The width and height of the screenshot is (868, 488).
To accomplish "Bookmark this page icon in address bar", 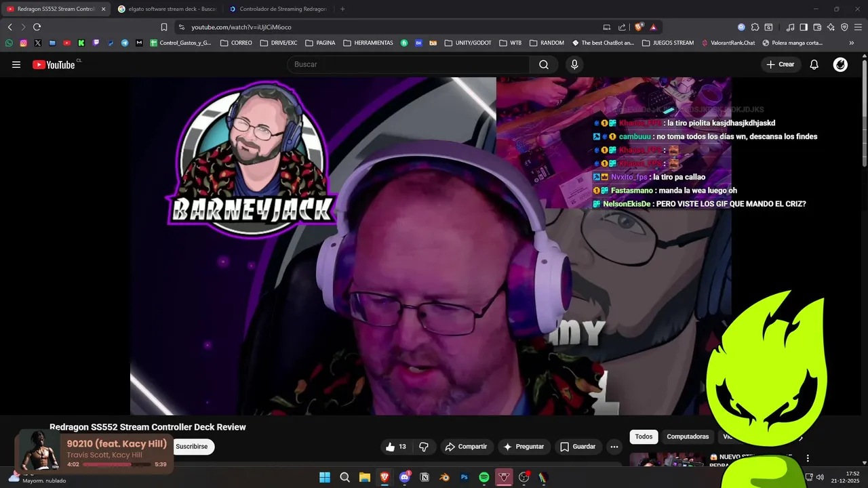I will click(x=163, y=27).
